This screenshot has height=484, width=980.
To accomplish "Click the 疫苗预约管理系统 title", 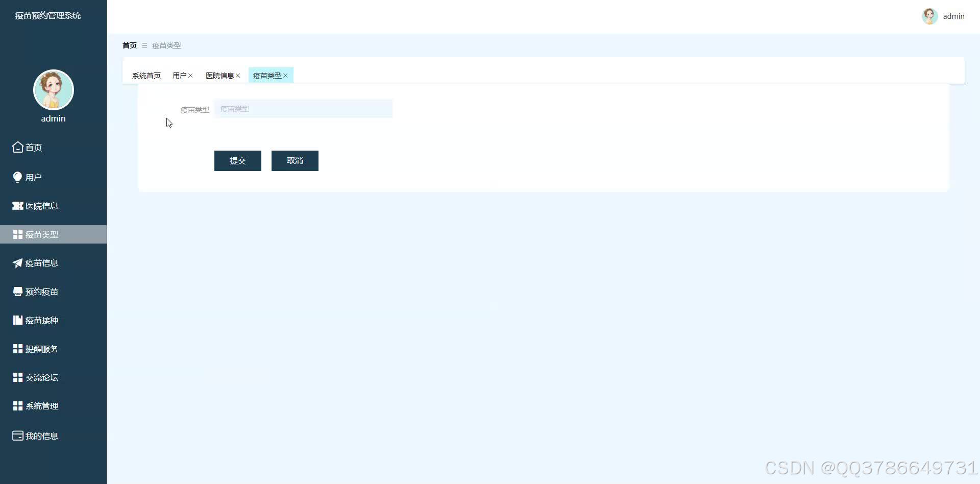I will (x=48, y=15).
